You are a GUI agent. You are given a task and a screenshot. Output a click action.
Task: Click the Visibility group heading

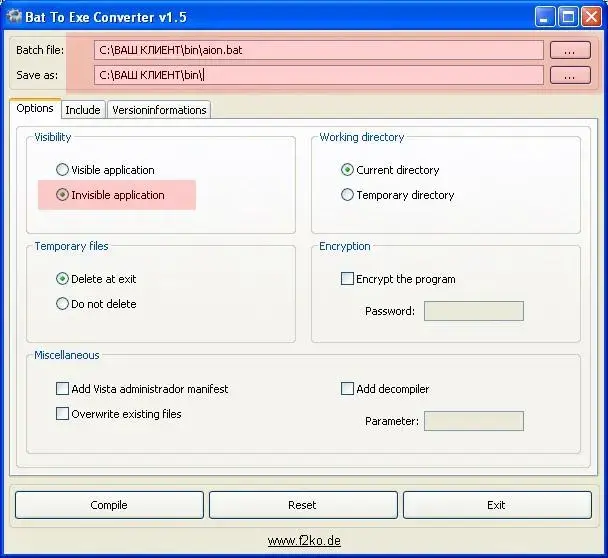(53, 137)
